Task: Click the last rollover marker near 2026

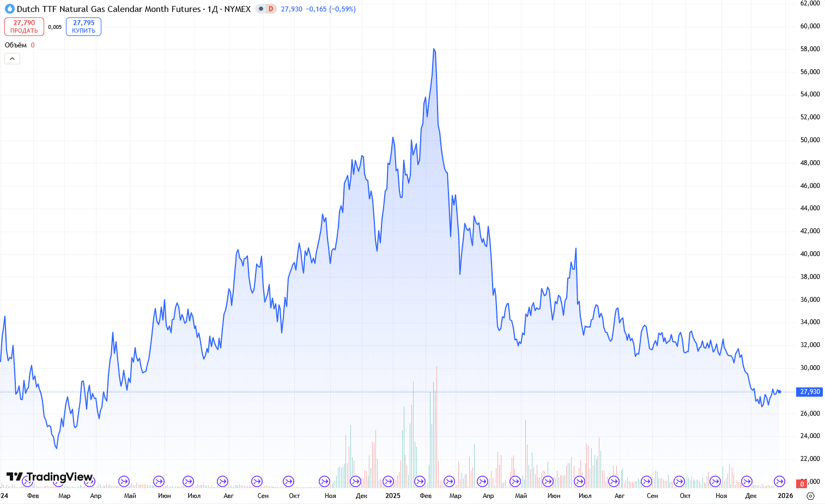Action: click(x=780, y=481)
